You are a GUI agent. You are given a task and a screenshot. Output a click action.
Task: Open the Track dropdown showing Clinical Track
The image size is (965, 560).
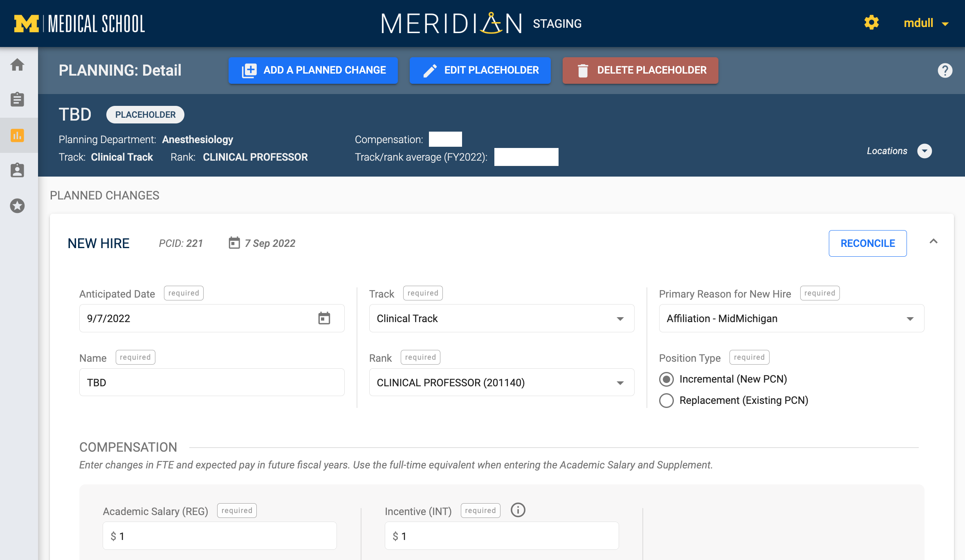pyautogui.click(x=501, y=318)
